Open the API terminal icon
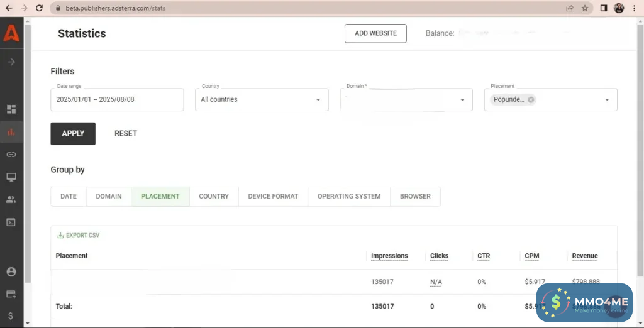Screen dimensions: 644x328 click(x=11, y=222)
